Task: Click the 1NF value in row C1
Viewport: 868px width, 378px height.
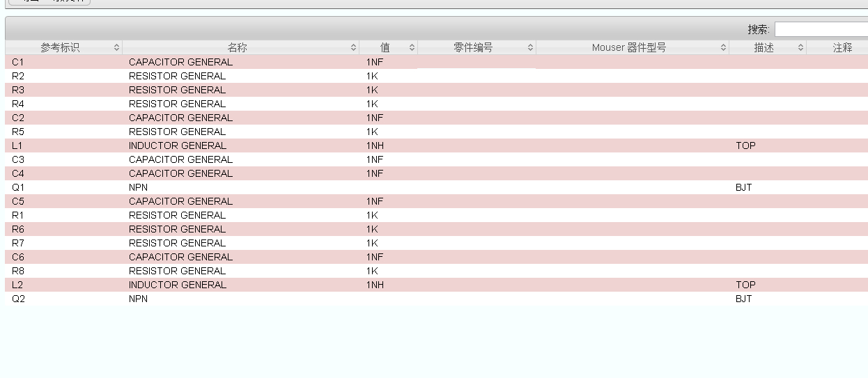Action: click(x=374, y=62)
